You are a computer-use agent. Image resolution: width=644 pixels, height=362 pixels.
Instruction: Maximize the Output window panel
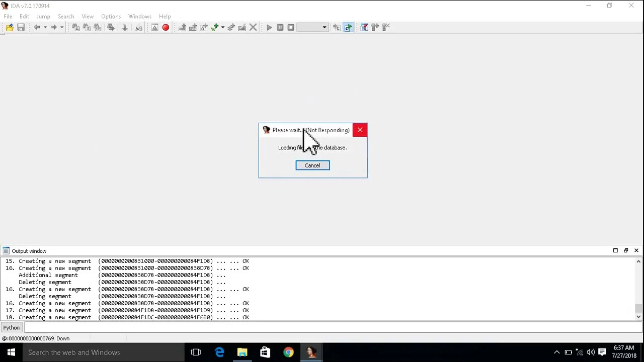(x=615, y=250)
